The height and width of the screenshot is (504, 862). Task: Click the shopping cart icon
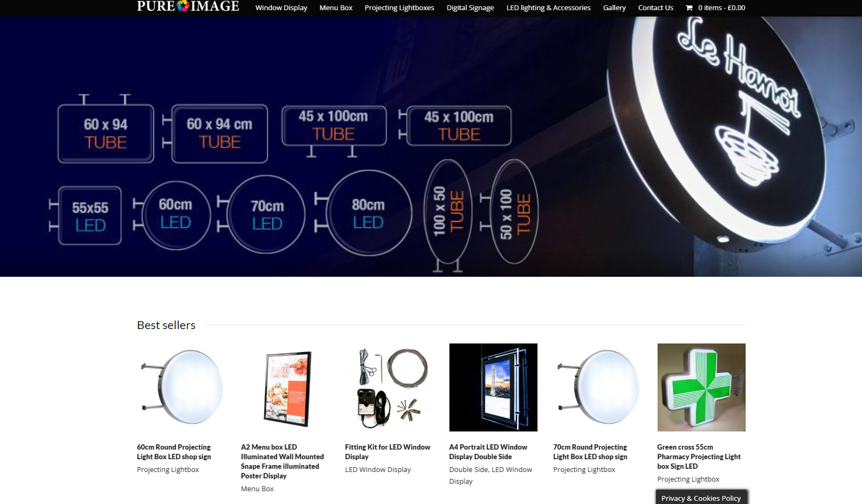689,8
